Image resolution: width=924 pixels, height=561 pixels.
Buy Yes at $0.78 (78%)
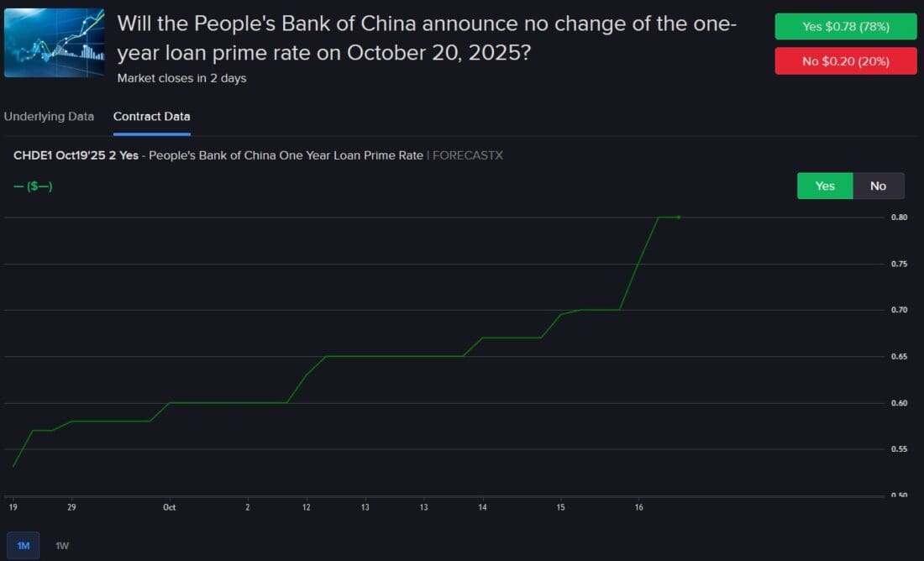(x=845, y=27)
